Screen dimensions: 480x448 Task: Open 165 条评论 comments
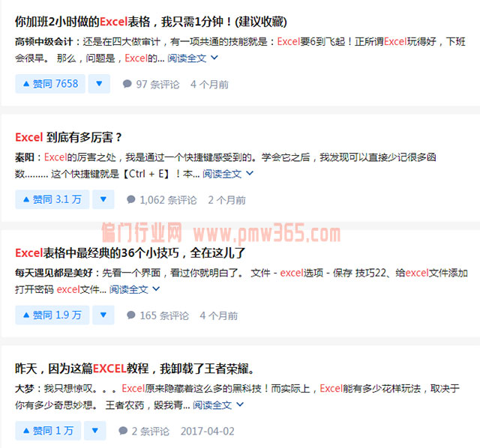click(157, 315)
